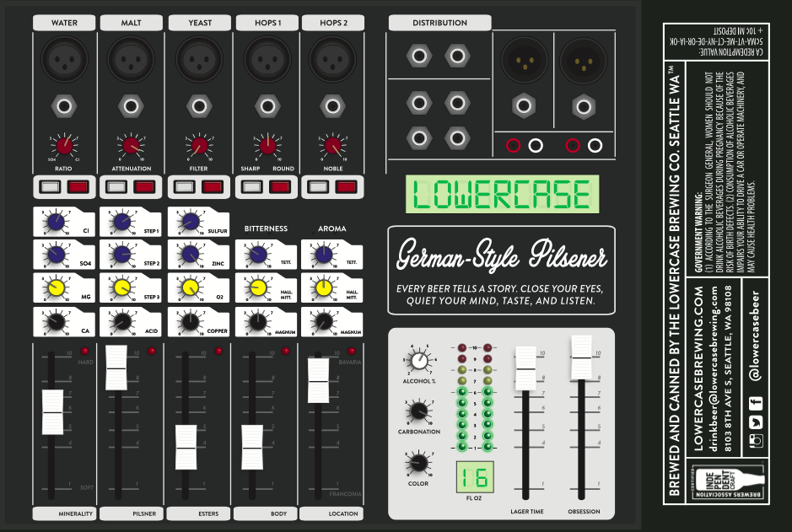The width and height of the screenshot is (792, 532).
Task: Click the quarter-inch jack on the YEAST channel
Action: (199, 106)
